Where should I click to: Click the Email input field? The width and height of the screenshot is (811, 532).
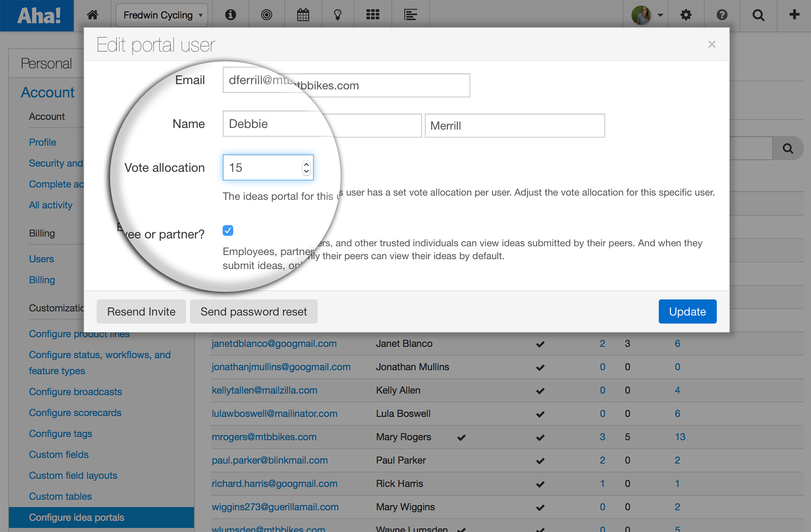[x=346, y=85]
